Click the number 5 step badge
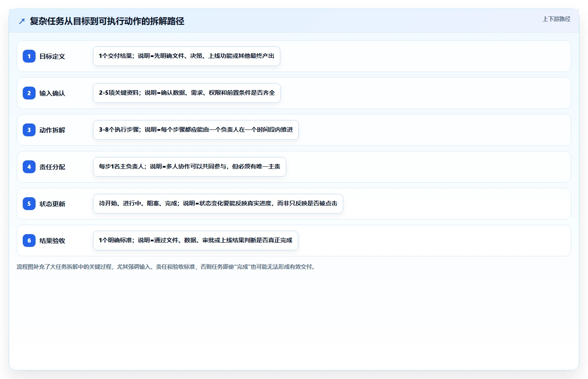Screen dimensions: 588x379 (x=29, y=204)
